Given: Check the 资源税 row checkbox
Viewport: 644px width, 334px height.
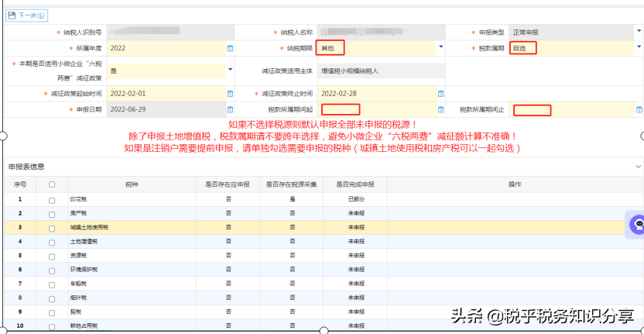Looking at the screenshot, I should pos(52,257).
